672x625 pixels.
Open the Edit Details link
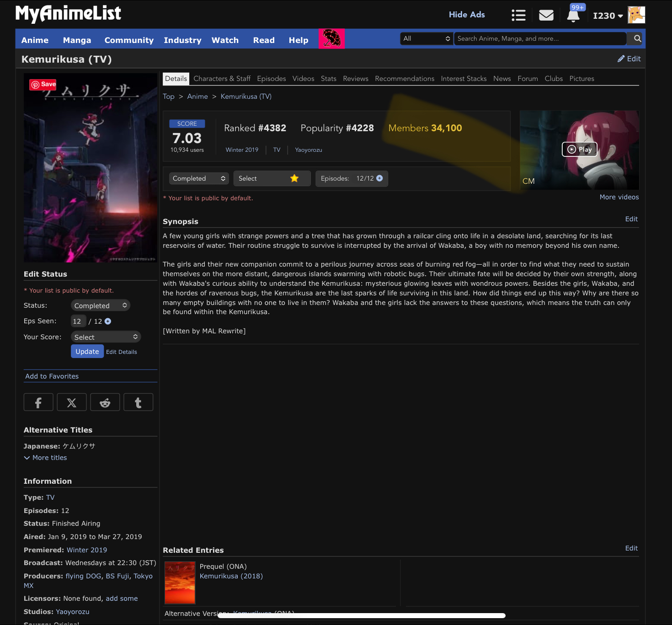[x=122, y=352]
